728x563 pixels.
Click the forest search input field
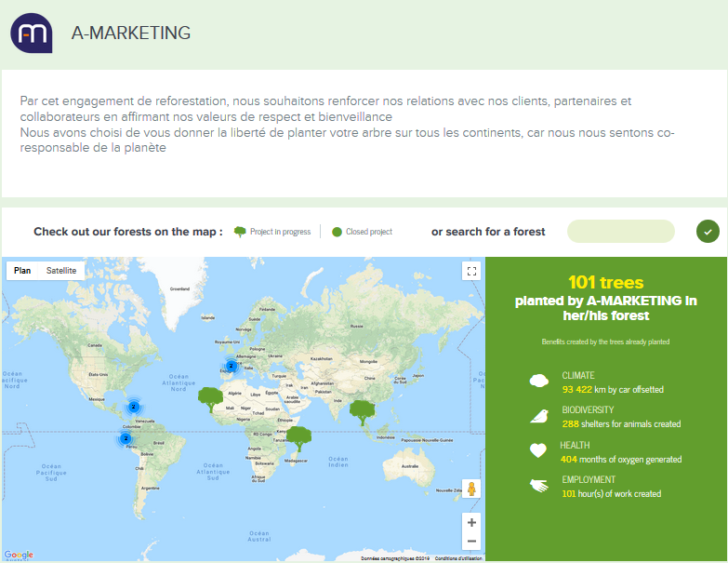[x=620, y=231]
